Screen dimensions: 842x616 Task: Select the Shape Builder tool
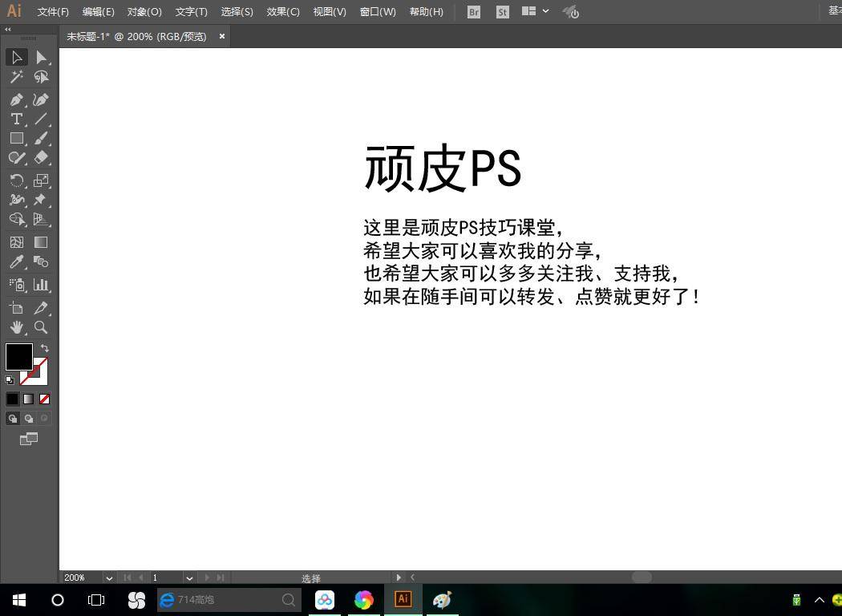pos(17,219)
